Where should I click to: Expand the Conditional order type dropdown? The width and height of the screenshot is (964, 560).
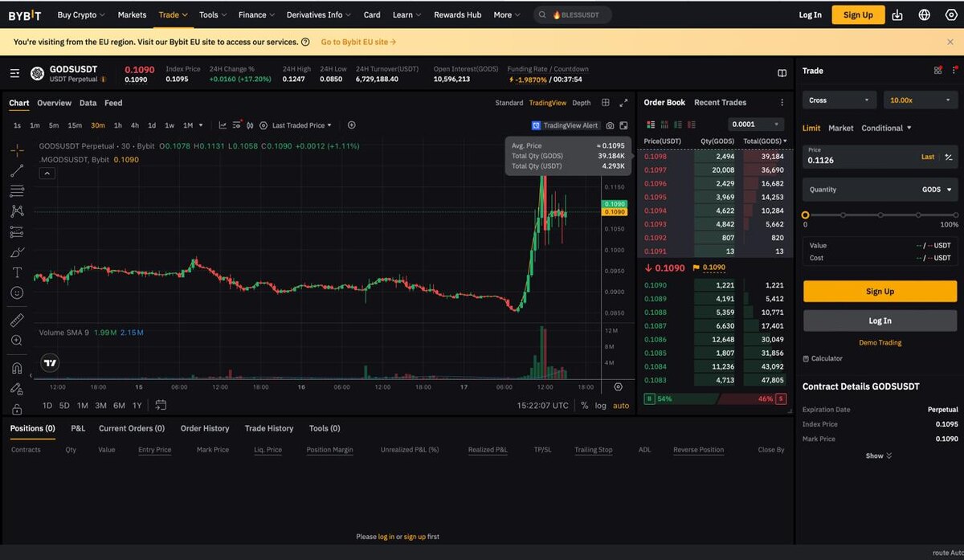[x=887, y=128]
